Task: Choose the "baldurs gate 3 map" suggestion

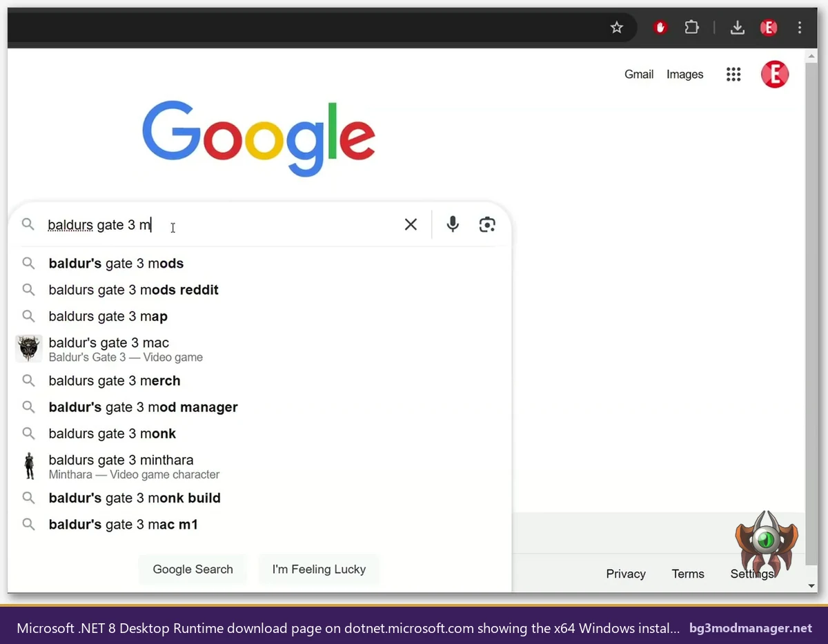Action: [259, 316]
